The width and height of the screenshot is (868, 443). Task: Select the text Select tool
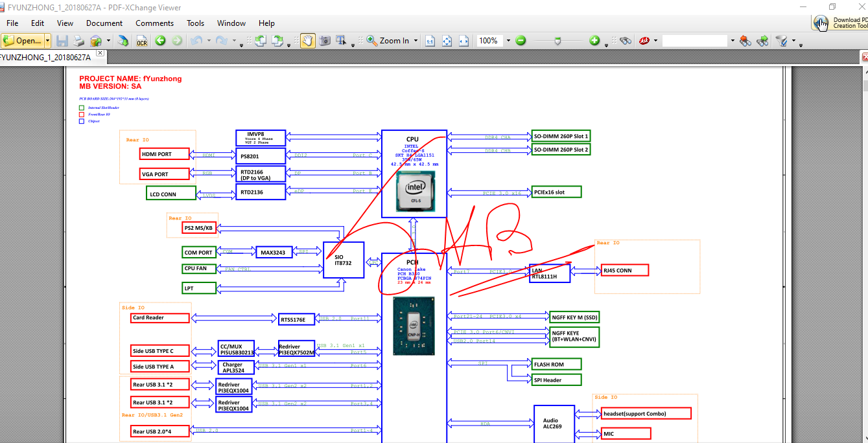[x=341, y=41]
